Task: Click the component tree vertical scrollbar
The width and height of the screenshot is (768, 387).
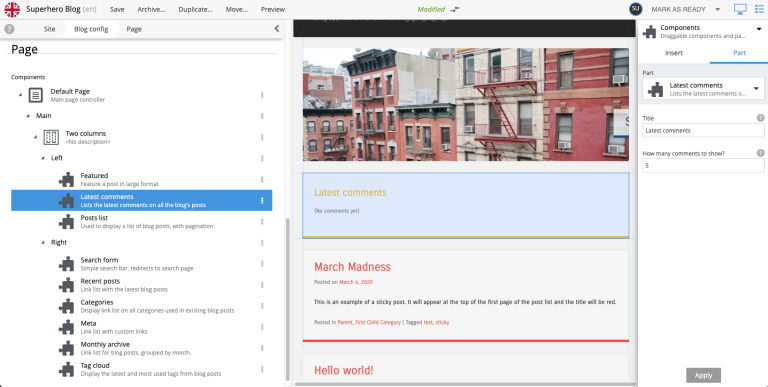Action: [x=288, y=299]
